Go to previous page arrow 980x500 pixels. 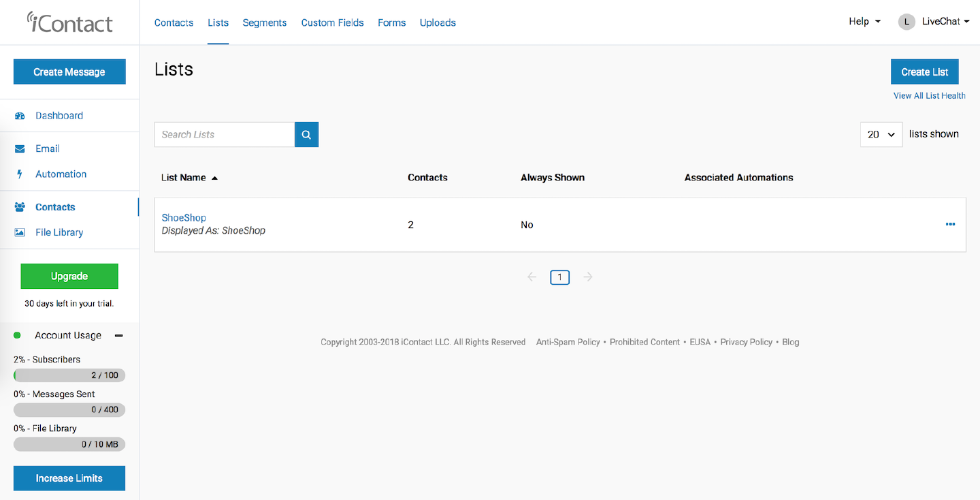(532, 277)
